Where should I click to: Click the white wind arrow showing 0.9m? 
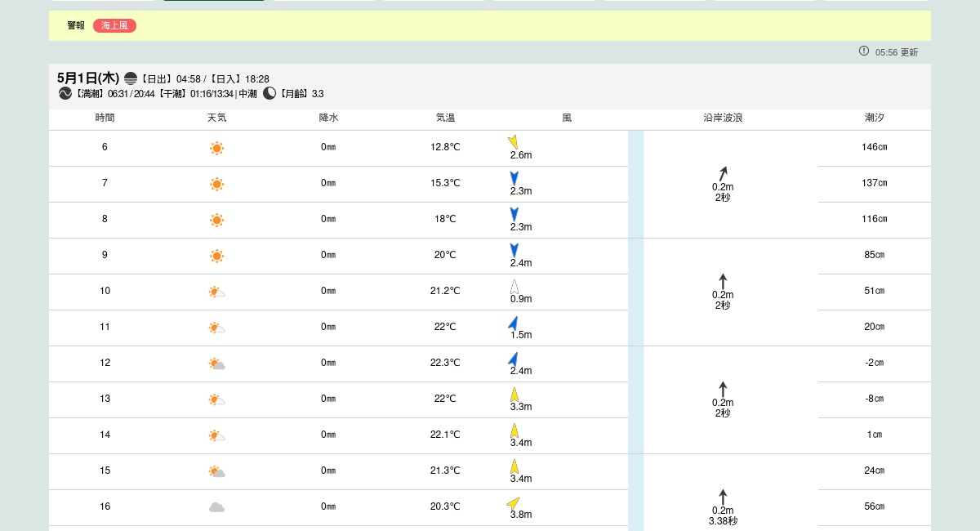[514, 287]
